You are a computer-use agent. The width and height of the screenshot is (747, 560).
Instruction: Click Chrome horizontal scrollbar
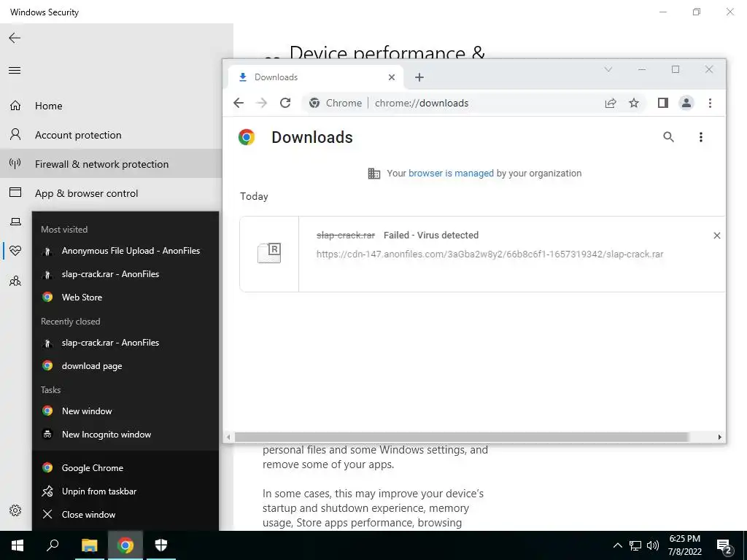tap(461, 437)
